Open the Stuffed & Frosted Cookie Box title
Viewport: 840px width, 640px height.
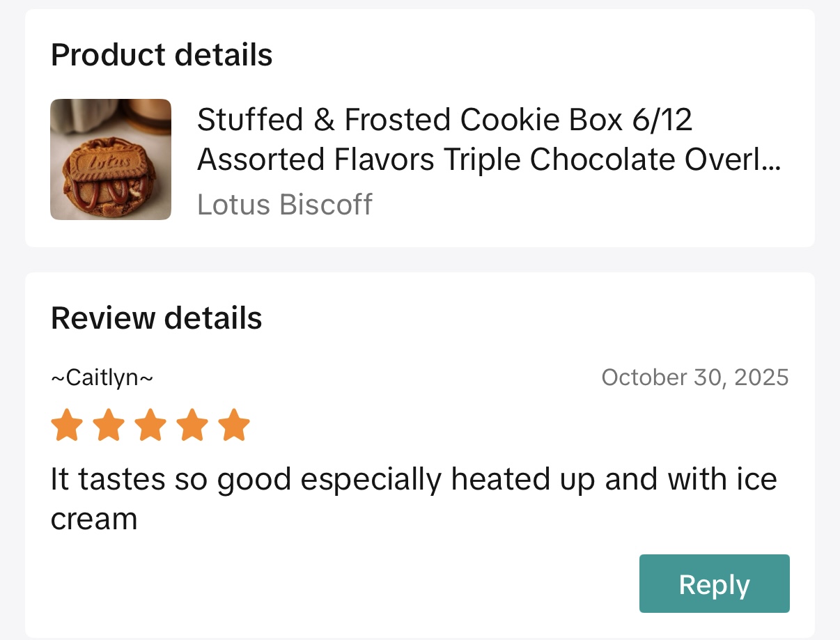pyautogui.click(x=444, y=120)
